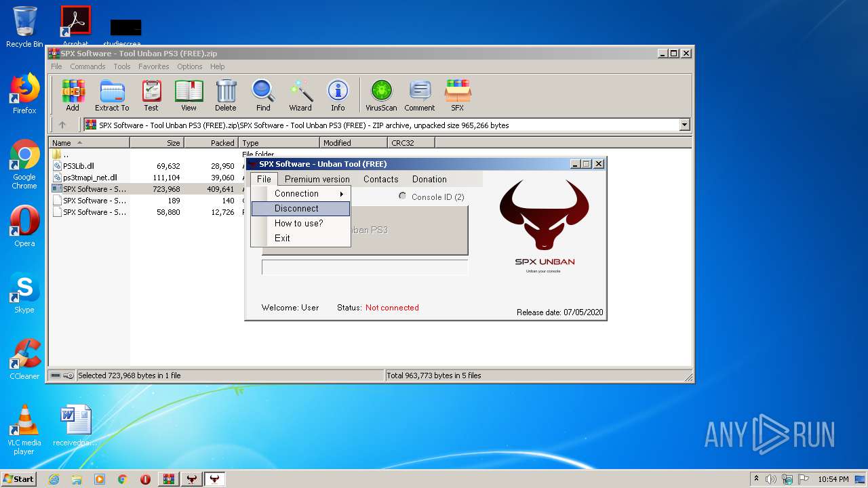The image size is (868, 488).
Task: Click the Start button
Action: (x=19, y=479)
